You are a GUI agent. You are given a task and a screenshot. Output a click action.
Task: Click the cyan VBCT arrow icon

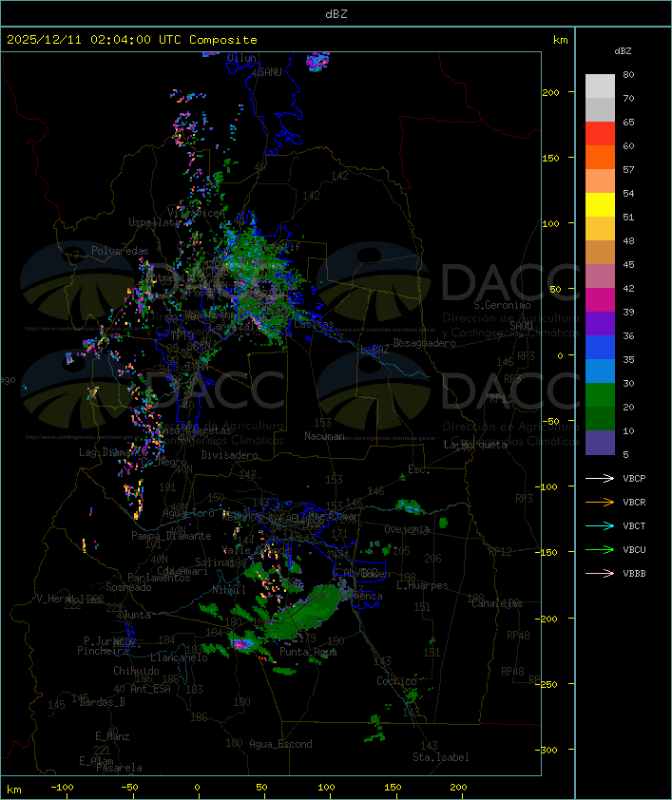coord(600,525)
